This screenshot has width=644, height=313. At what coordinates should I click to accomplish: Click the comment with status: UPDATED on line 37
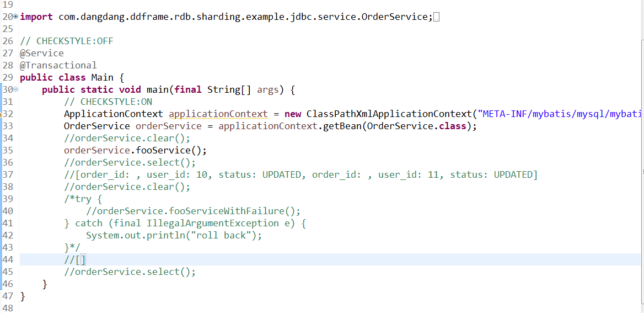click(300, 175)
